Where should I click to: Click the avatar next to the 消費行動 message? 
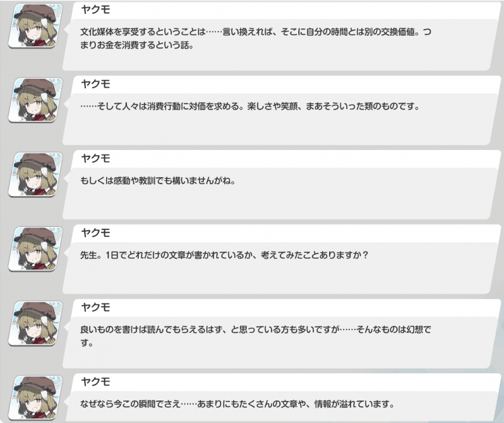36,100
